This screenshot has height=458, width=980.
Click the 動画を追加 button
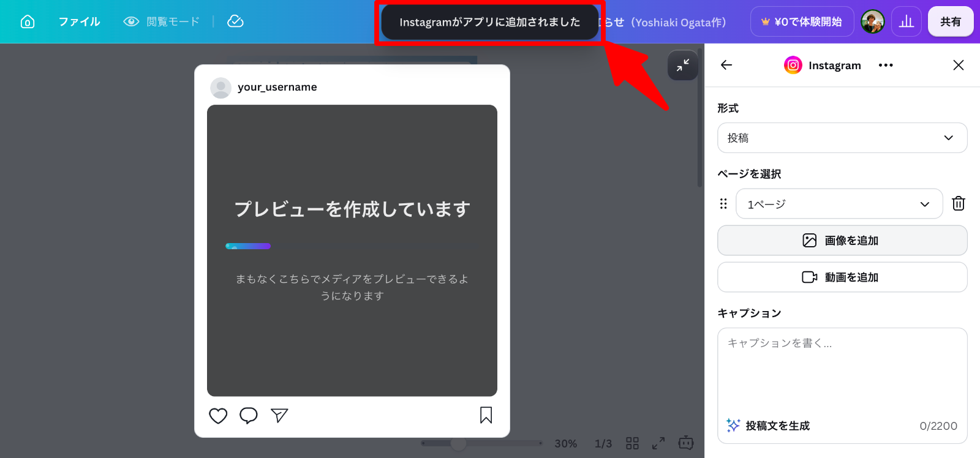(842, 277)
